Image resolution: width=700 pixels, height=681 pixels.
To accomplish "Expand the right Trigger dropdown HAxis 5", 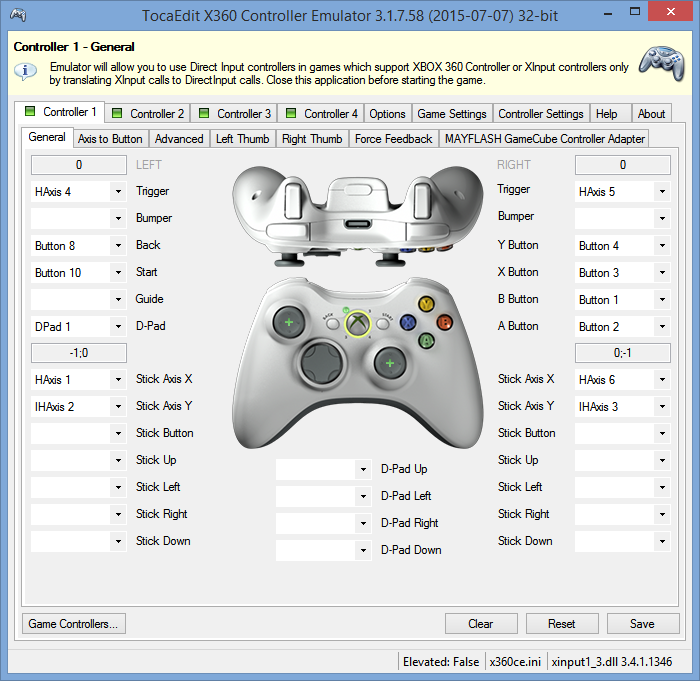I will pyautogui.click(x=662, y=192).
